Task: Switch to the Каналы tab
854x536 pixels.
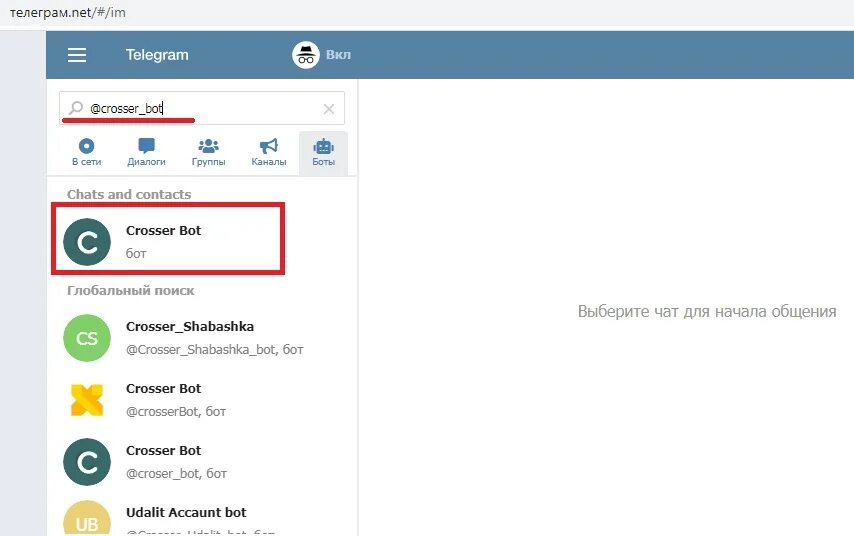Action: click(269, 153)
